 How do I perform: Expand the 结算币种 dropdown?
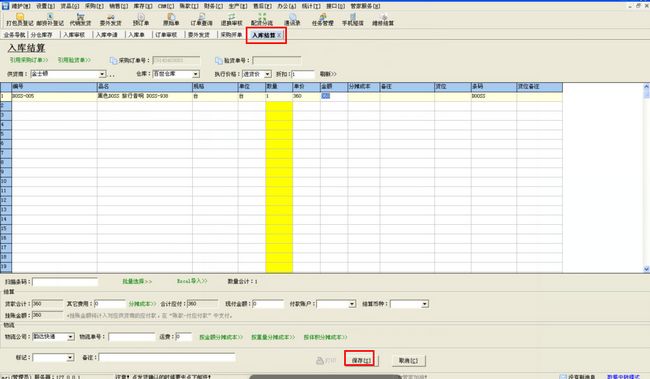tap(424, 304)
